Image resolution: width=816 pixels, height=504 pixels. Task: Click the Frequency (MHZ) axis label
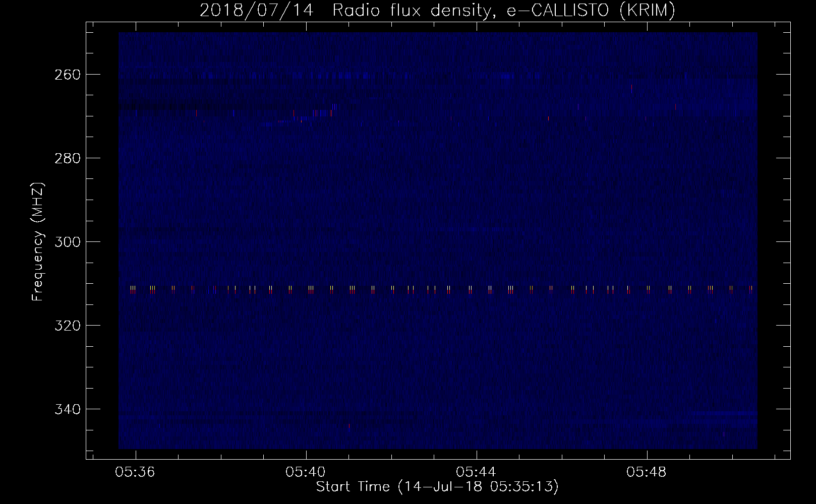pyautogui.click(x=38, y=241)
